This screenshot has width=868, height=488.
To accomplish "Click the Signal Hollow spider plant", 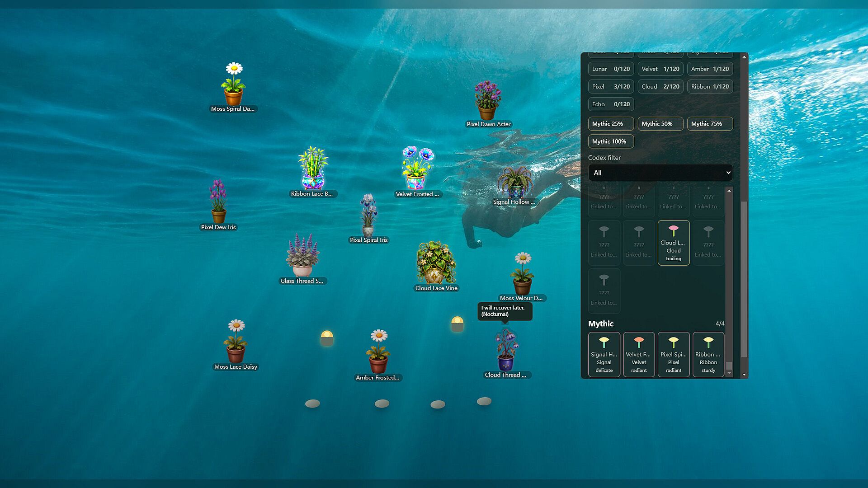I will click(514, 182).
